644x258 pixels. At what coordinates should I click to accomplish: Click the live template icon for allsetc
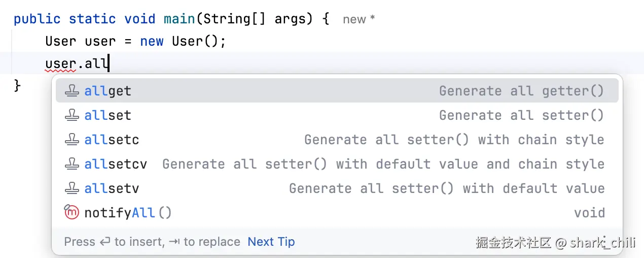72,140
